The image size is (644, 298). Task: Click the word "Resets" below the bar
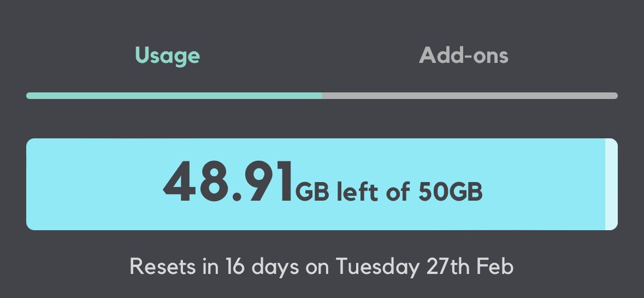click(162, 267)
